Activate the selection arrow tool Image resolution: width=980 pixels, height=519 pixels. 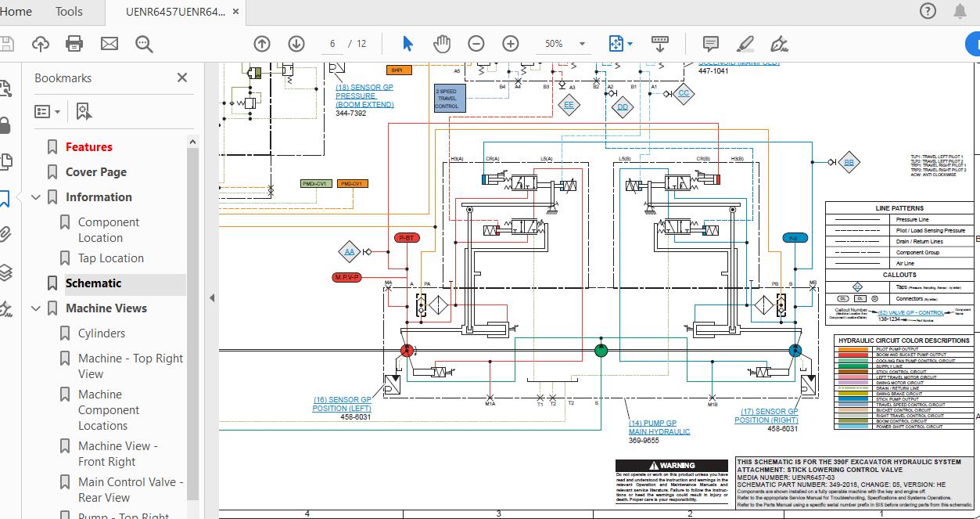click(x=407, y=44)
